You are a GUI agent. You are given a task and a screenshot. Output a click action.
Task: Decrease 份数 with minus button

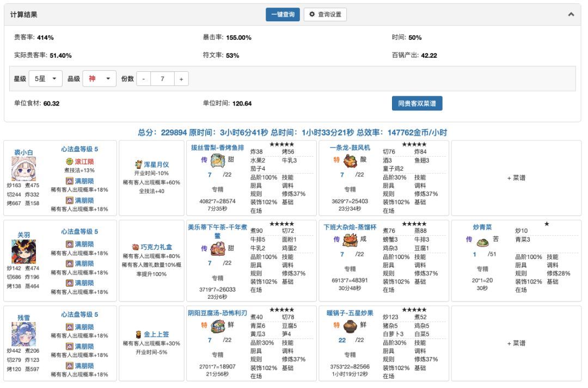pos(144,79)
